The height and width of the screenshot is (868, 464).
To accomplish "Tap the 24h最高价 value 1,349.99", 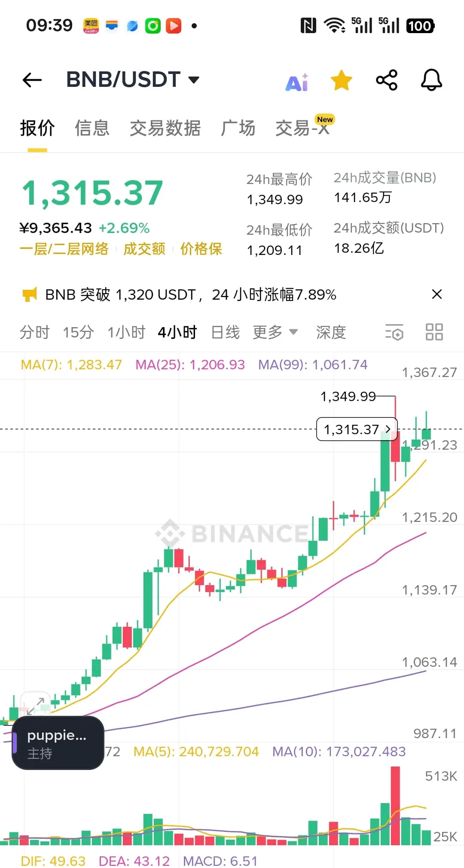I will pyautogui.click(x=275, y=200).
